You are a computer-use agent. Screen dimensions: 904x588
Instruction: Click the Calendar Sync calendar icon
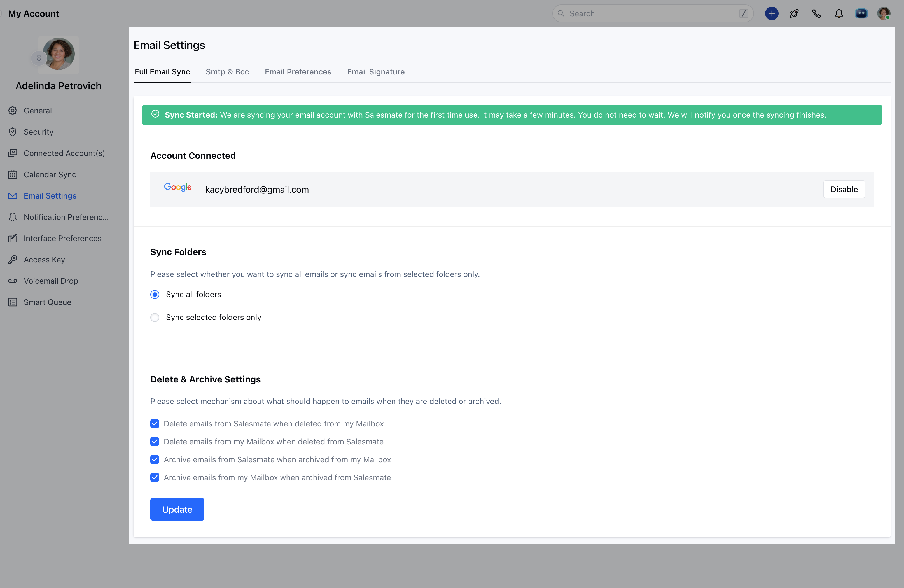pos(13,174)
